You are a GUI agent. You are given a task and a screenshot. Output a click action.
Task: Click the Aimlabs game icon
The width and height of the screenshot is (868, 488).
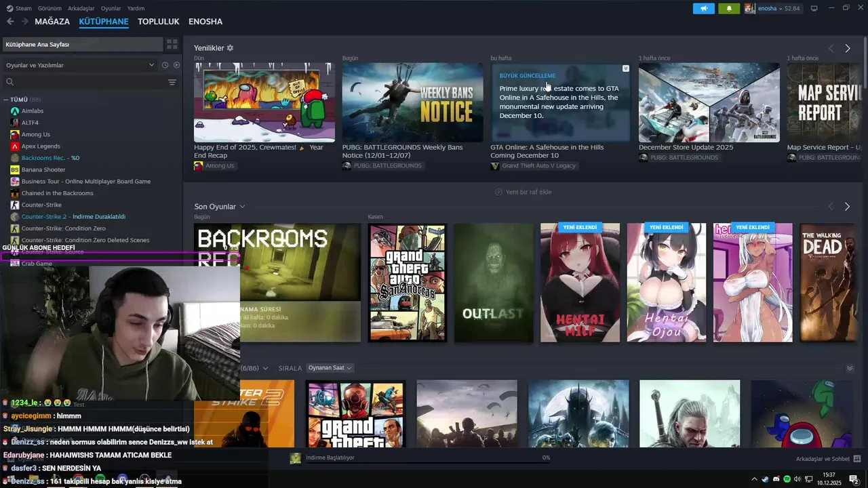click(15, 110)
